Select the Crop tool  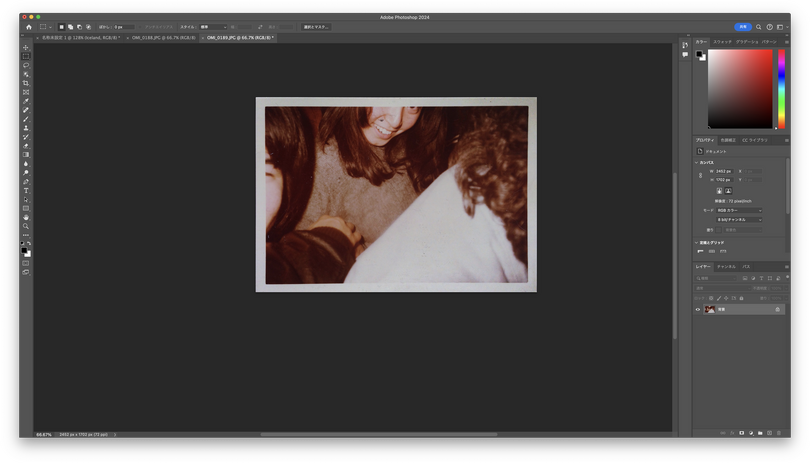coord(26,83)
